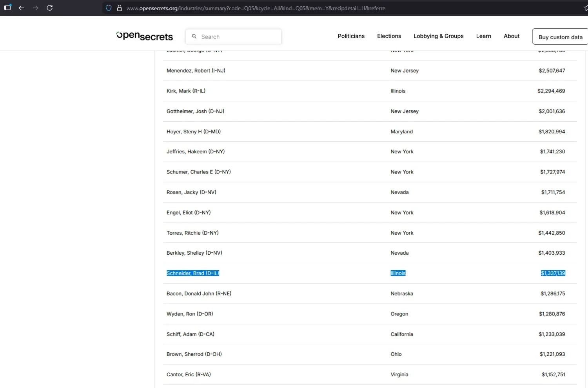Click Jeffries, Hakeem (D-NY)
This screenshot has width=588, height=388.
click(196, 152)
